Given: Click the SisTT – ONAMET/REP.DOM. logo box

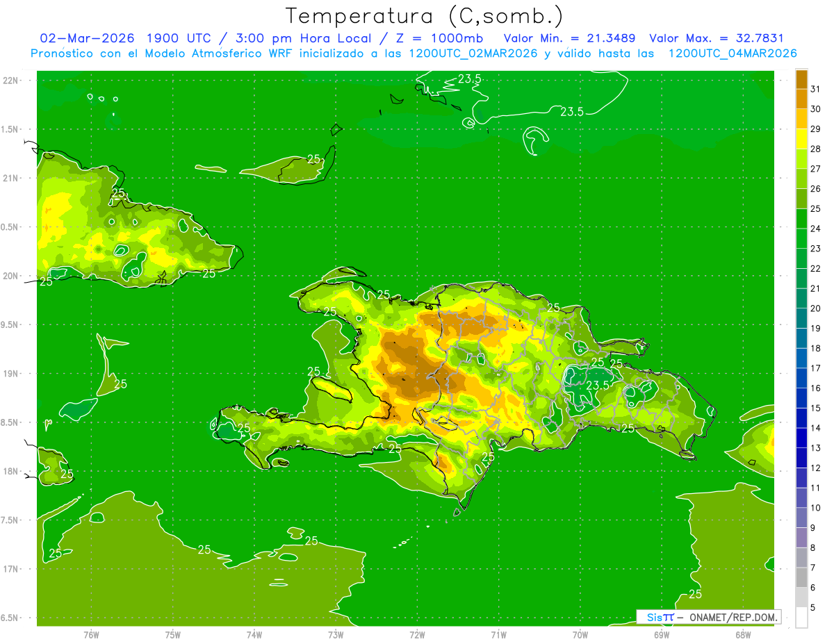Looking at the screenshot, I should pyautogui.click(x=708, y=617).
